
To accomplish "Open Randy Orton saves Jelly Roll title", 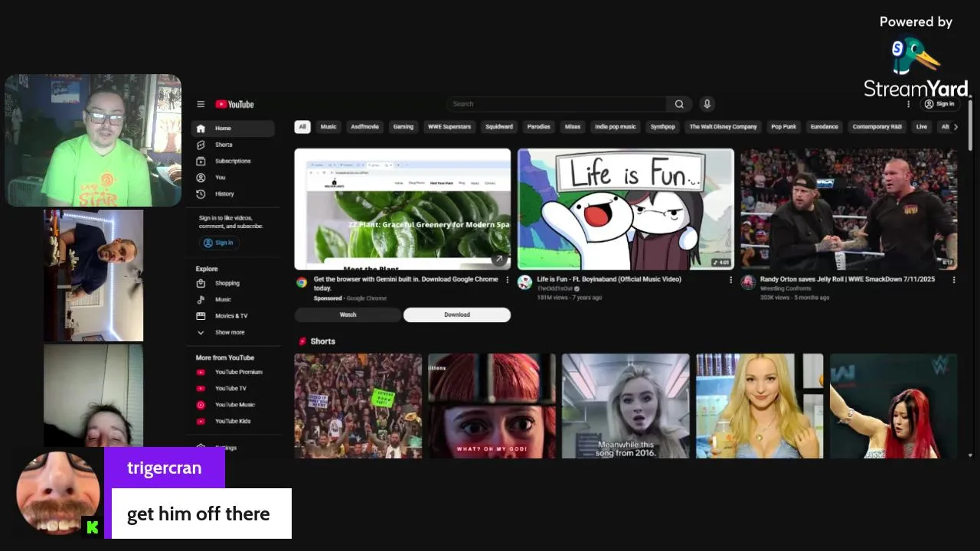I will pos(848,279).
